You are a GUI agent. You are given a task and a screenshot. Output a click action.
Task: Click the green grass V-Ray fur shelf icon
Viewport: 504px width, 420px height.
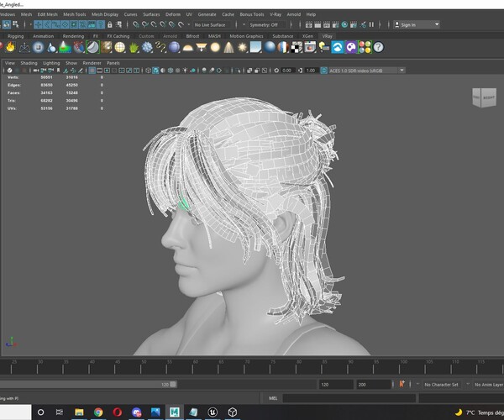[x=134, y=47]
